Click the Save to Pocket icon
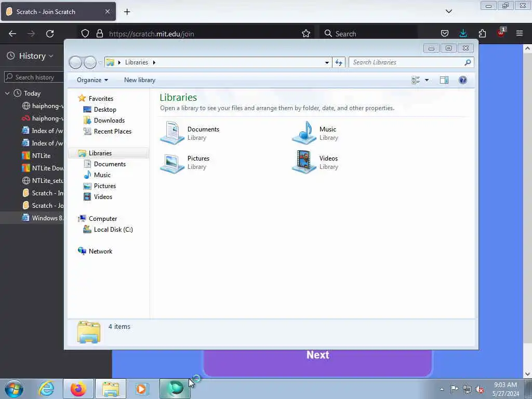The height and width of the screenshot is (399, 532). pos(445,33)
